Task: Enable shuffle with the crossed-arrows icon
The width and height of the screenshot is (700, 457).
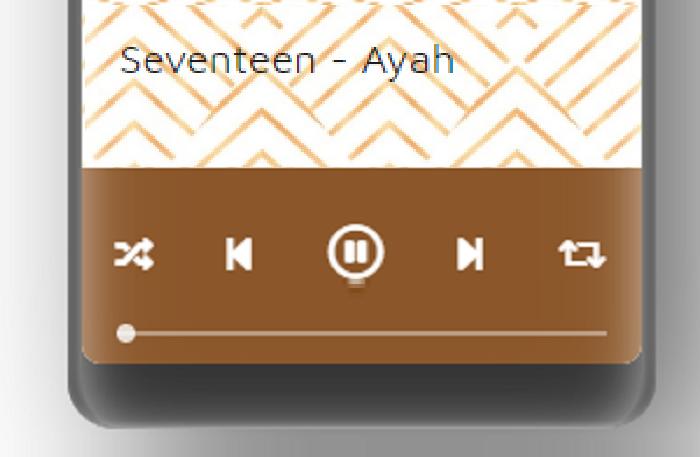Action: coord(134,254)
